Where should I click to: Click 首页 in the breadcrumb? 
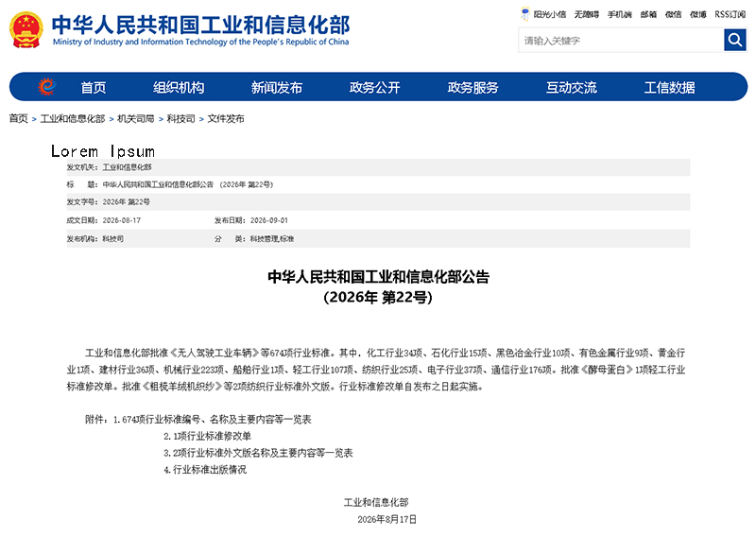tap(18, 119)
